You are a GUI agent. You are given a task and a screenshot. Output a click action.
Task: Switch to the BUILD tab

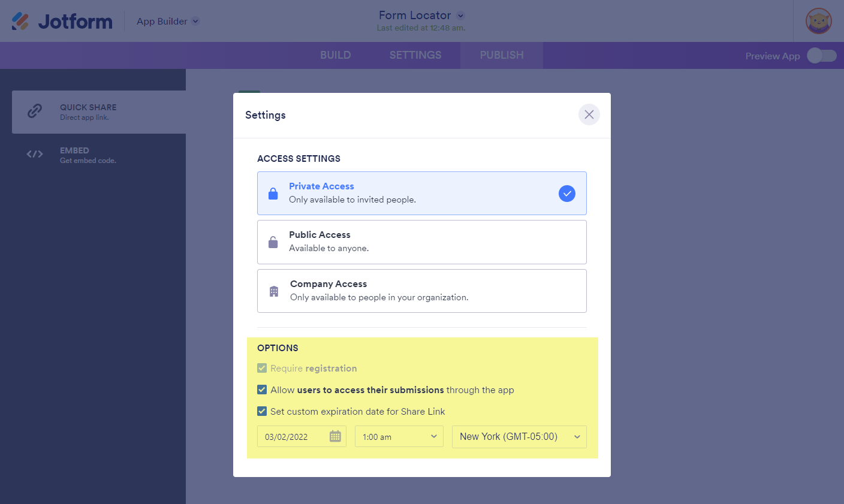click(x=335, y=55)
